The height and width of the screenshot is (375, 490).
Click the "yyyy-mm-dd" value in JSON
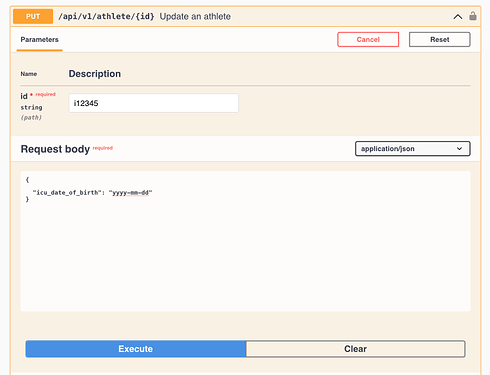(x=130, y=193)
